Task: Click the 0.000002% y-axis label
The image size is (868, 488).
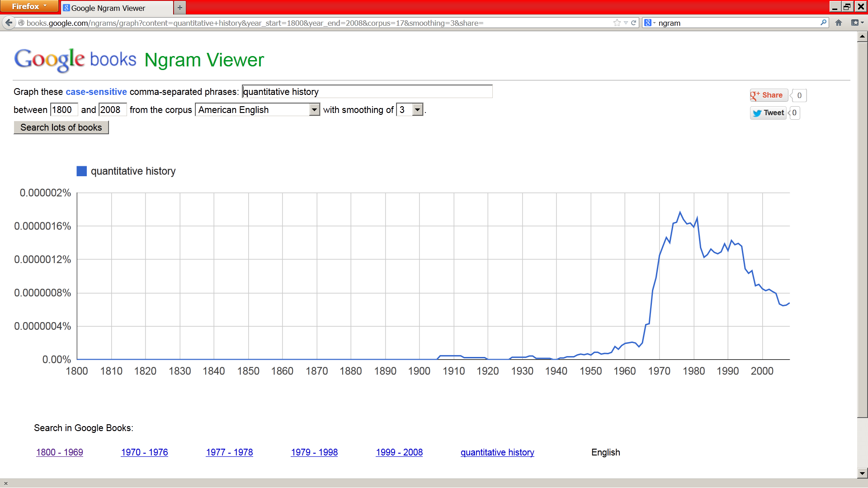Action: pyautogui.click(x=45, y=193)
